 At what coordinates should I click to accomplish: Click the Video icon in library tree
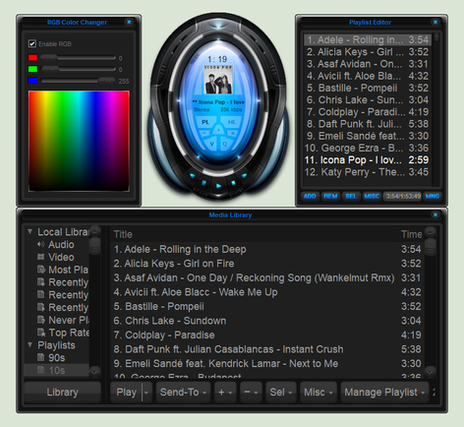click(41, 257)
